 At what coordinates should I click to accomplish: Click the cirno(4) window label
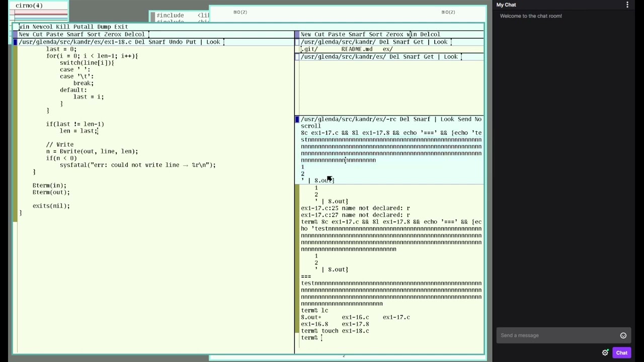[29, 6]
